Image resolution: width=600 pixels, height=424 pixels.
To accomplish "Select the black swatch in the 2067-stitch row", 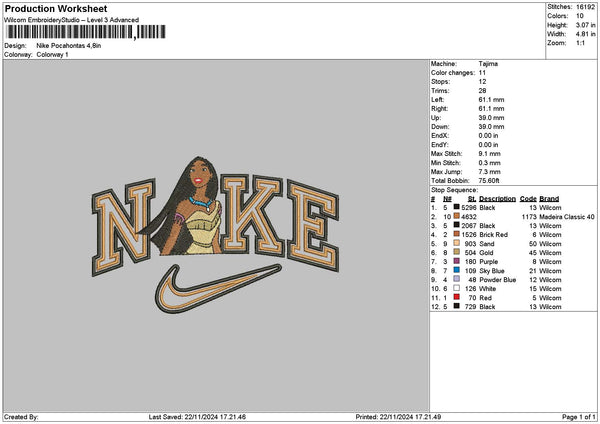I will [x=457, y=225].
